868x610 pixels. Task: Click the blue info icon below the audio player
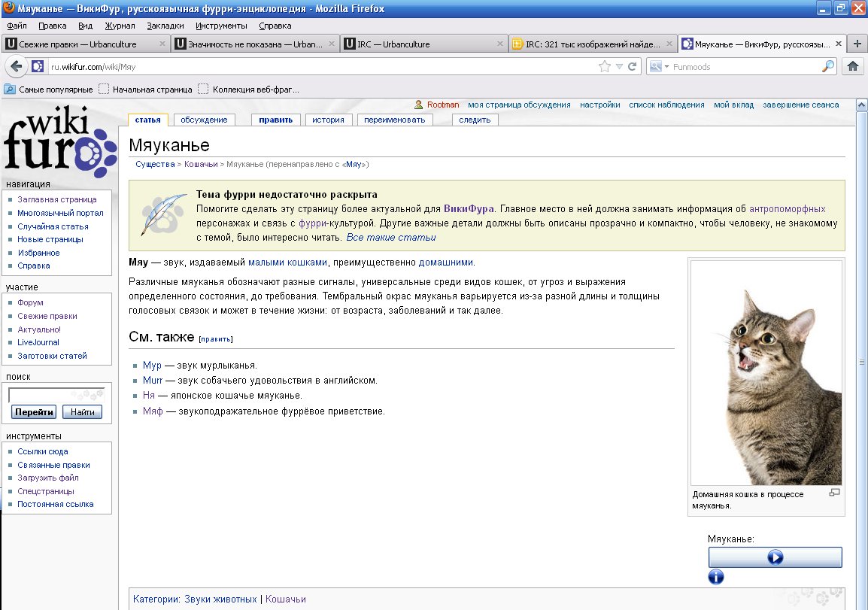716,577
